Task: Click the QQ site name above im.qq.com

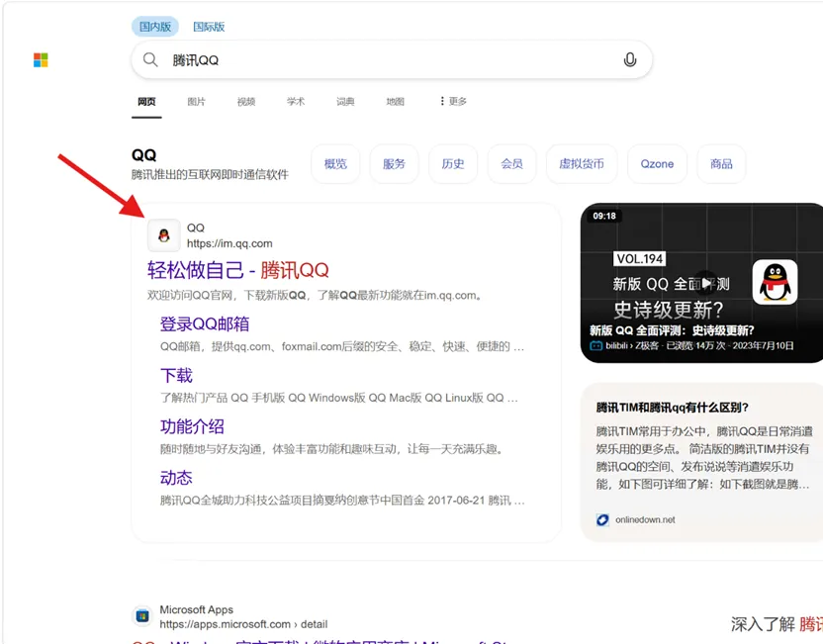Action: pos(196,228)
